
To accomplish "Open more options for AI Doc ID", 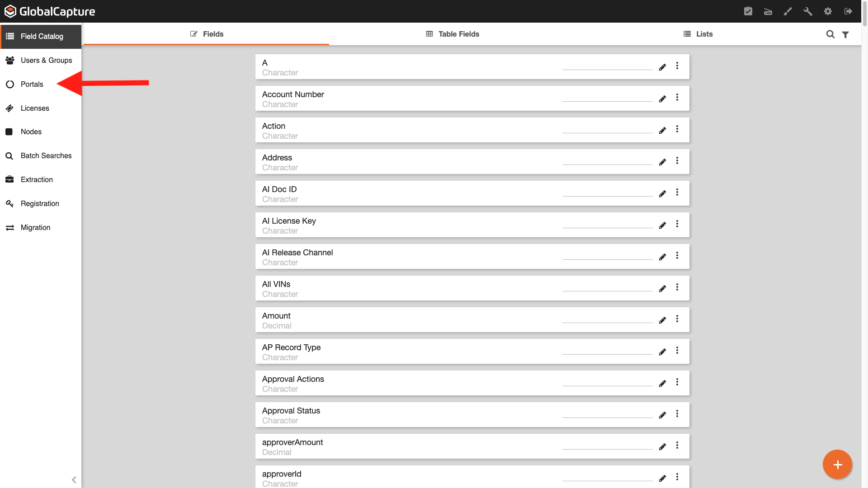I will coord(677,192).
